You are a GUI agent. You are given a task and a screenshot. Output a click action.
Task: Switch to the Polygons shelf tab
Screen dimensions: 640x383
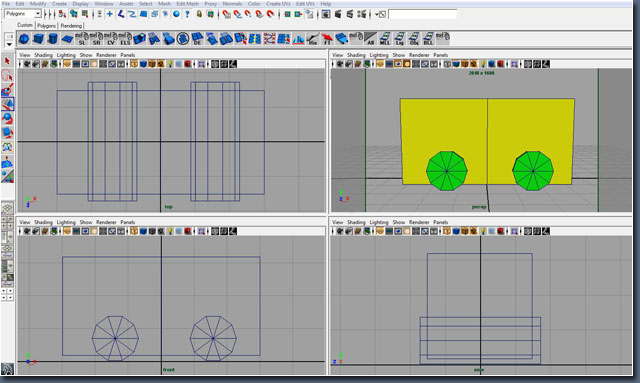coord(47,26)
